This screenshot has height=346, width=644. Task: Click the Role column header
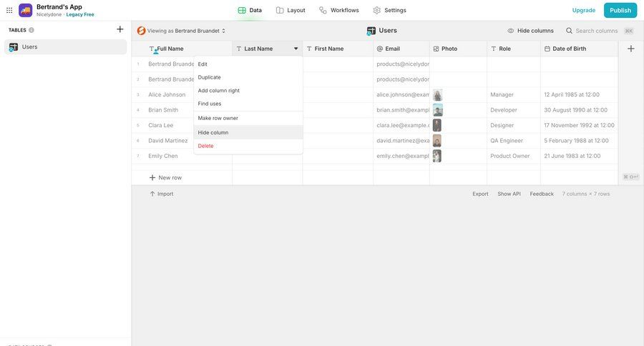[514, 49]
